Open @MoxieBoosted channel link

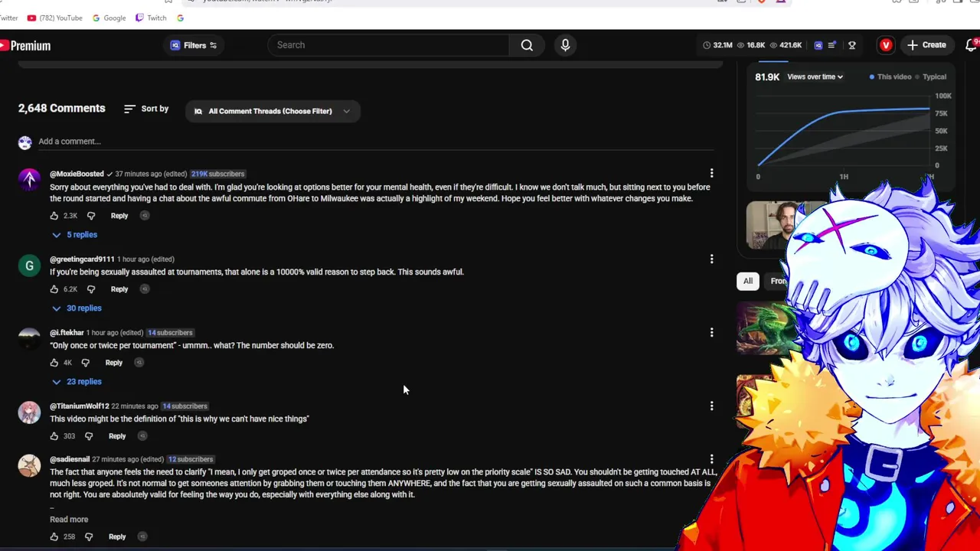[x=77, y=174]
